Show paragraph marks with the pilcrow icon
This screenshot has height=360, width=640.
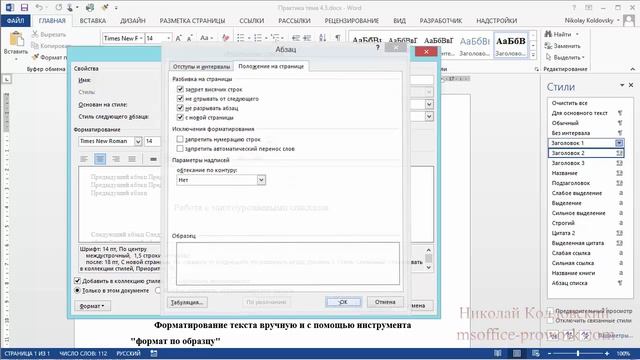tap(338, 38)
